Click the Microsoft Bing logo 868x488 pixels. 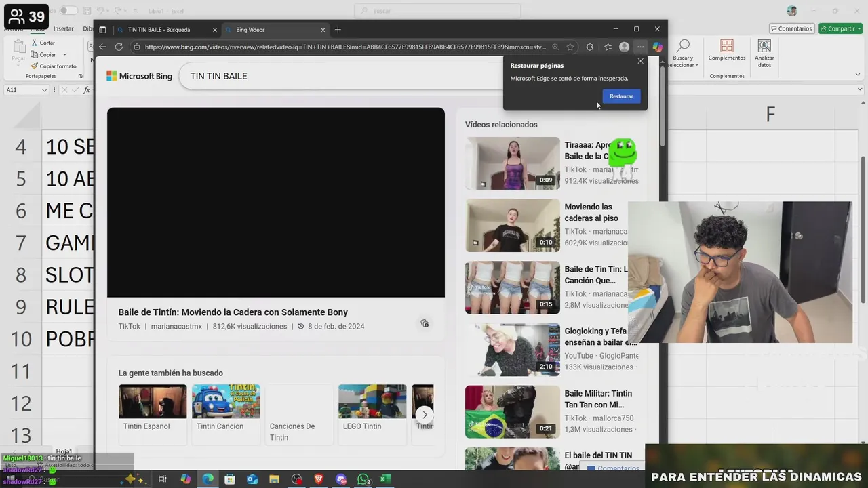[139, 76]
